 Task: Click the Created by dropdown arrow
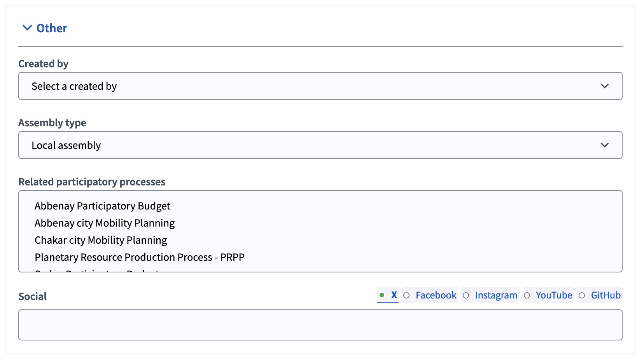point(604,86)
